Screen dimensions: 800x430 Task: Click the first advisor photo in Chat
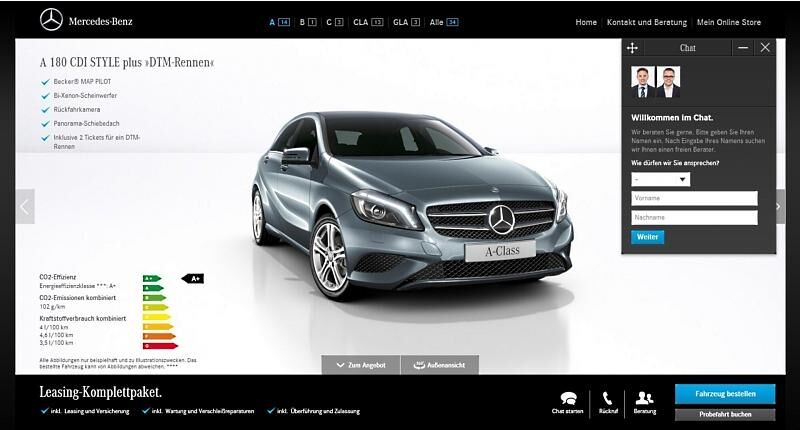643,82
